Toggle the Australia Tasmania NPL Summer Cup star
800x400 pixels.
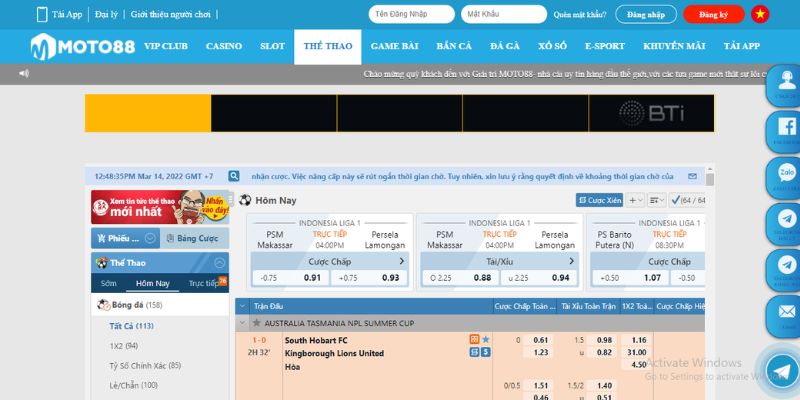257,323
